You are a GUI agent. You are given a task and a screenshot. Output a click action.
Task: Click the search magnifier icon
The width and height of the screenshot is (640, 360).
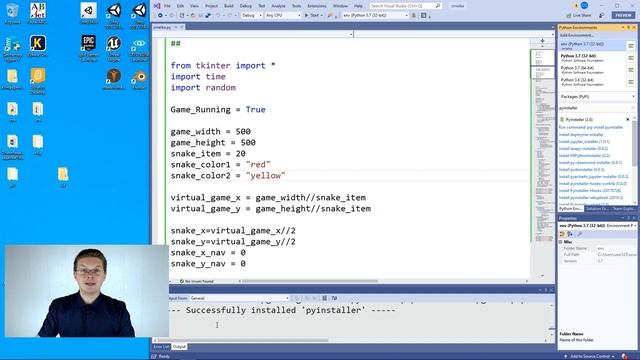[438, 6]
